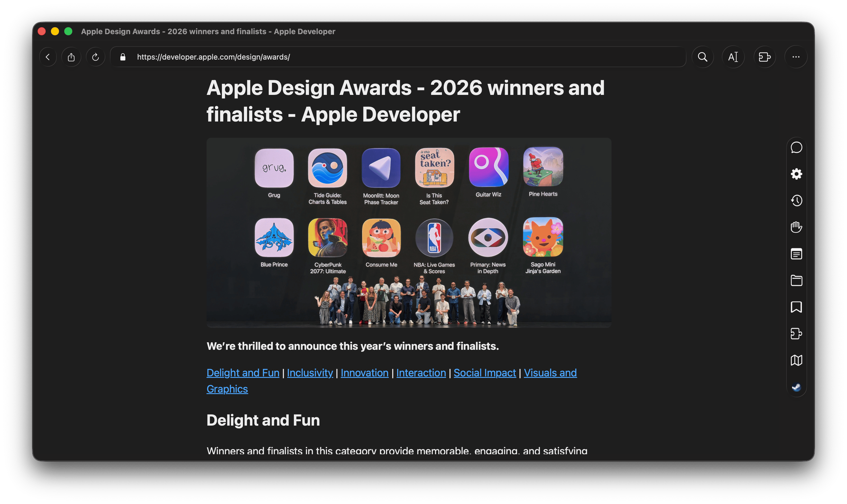Image resolution: width=847 pixels, height=504 pixels.
Task: Go to the Interaction link
Action: point(421,373)
